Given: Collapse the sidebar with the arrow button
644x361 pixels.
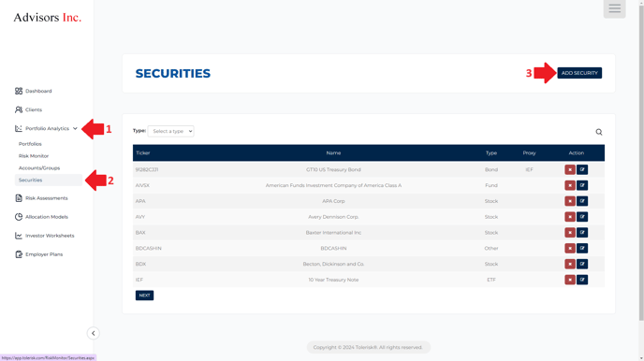Looking at the screenshot, I should [x=94, y=333].
